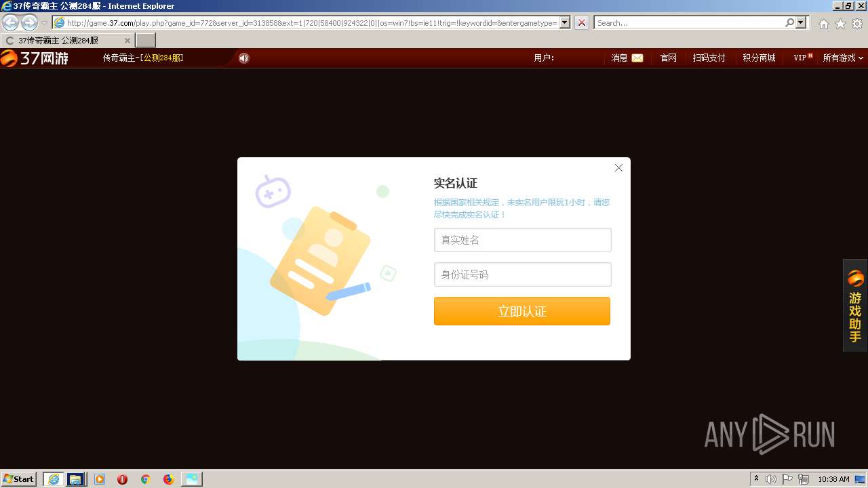The height and width of the screenshot is (488, 868).
Task: Open the 游戏助手 side panel
Action: [855, 305]
